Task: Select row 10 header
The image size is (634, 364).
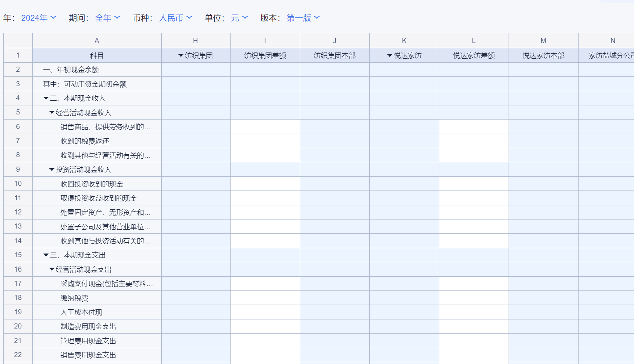Action: pyautogui.click(x=18, y=184)
